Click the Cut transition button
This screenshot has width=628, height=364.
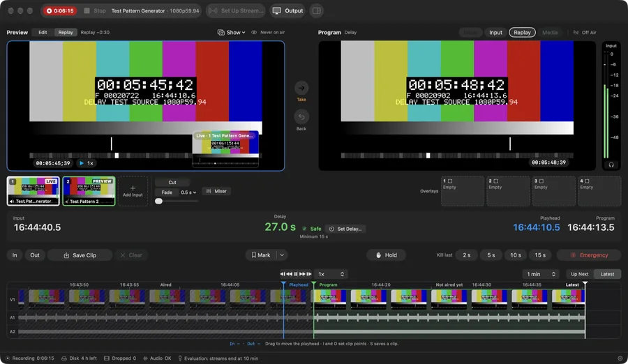(x=172, y=182)
